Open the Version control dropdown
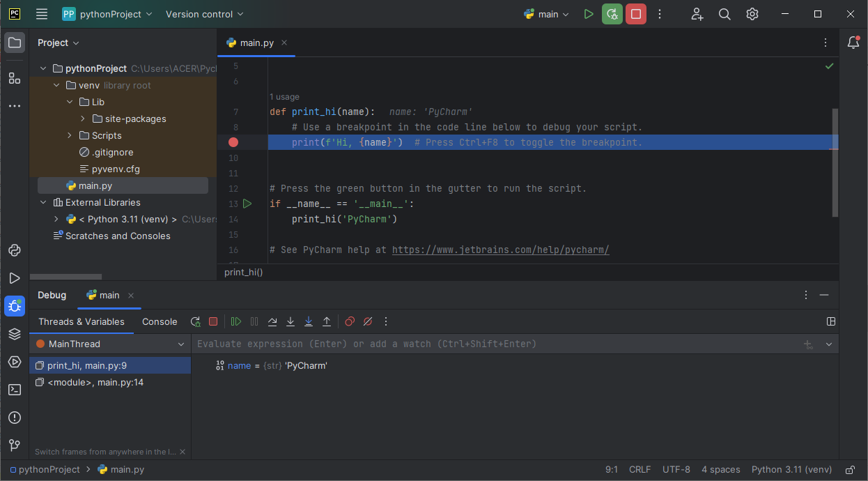 point(205,14)
